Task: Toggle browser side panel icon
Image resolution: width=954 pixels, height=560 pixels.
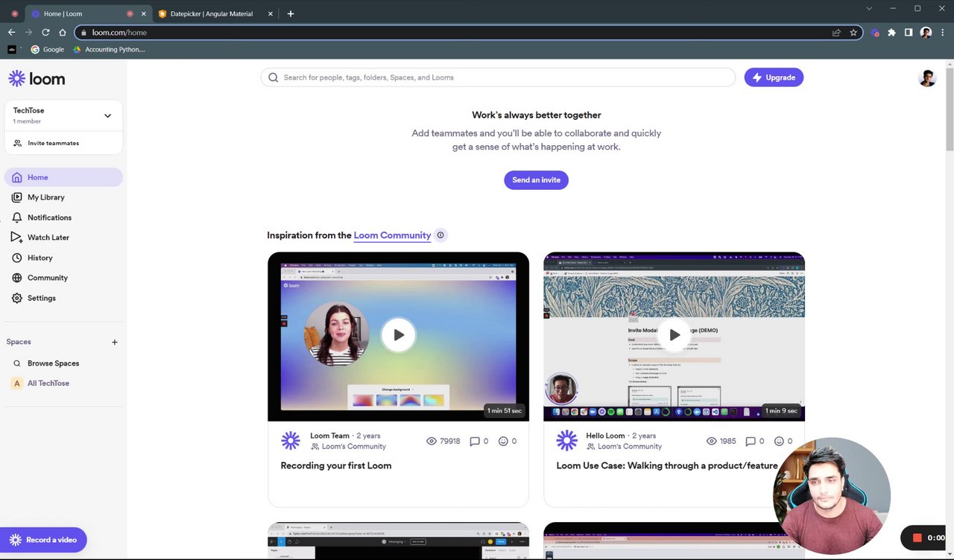Action: point(909,32)
